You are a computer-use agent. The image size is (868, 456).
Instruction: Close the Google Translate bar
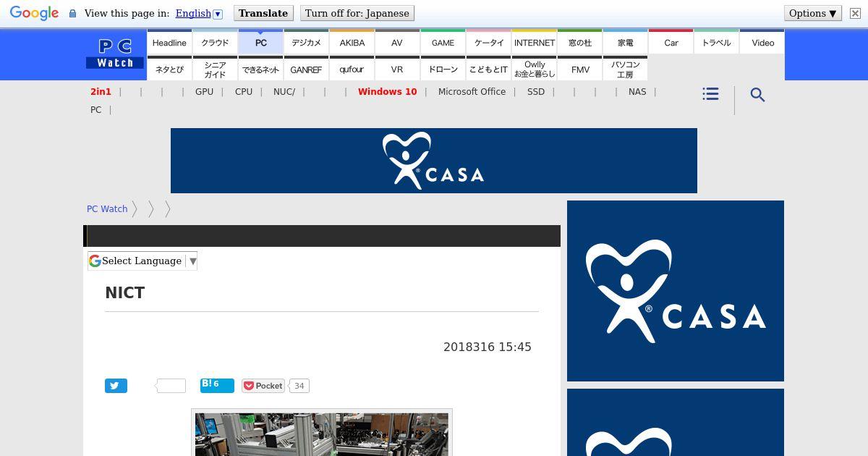(x=855, y=13)
